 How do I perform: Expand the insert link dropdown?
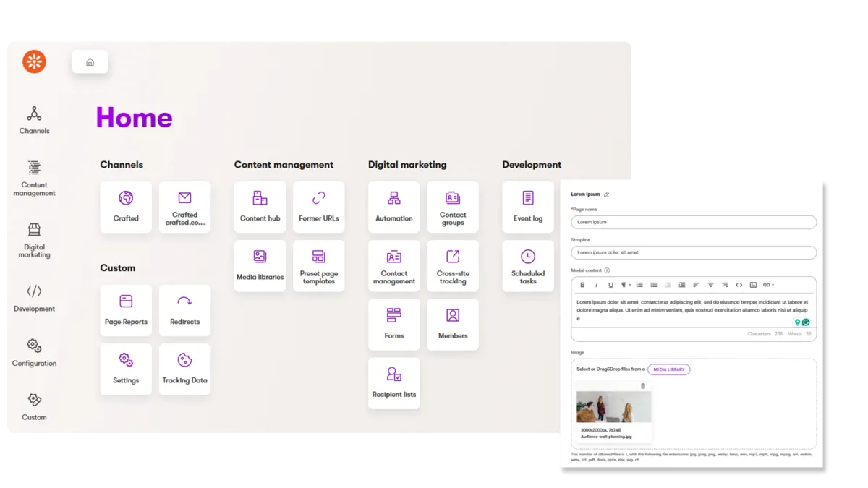point(768,285)
